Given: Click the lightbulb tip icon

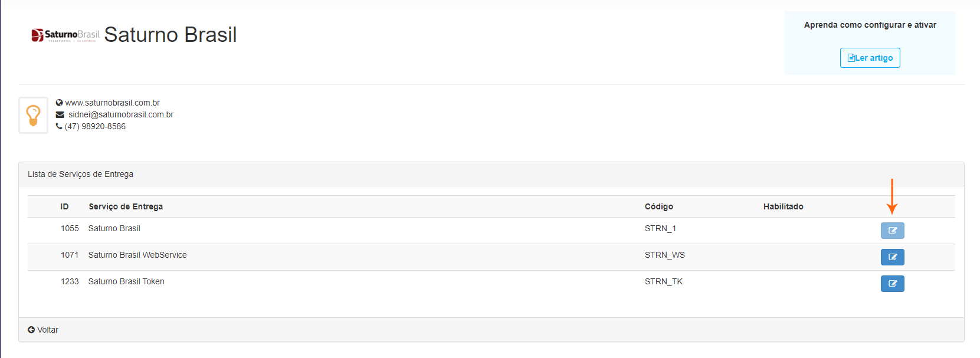Looking at the screenshot, I should pos(33,115).
